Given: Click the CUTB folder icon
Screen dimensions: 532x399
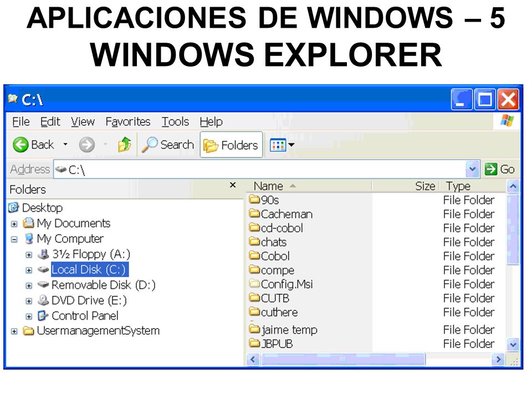Looking at the screenshot, I should [254, 297].
